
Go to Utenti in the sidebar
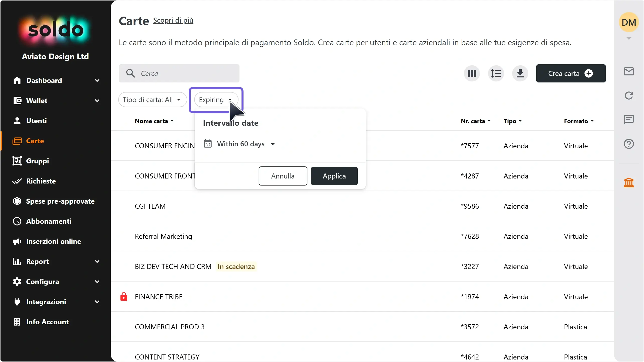click(36, 121)
